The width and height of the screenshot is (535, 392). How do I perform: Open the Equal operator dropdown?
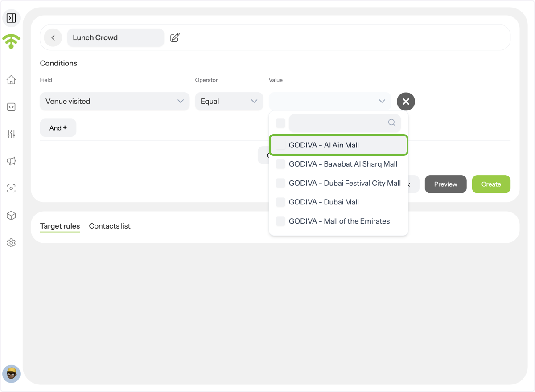229,102
